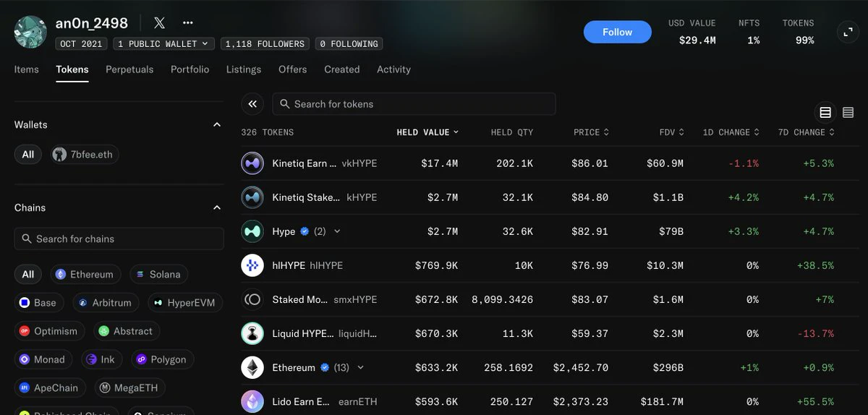This screenshot has width=868, height=415.
Task: Click the hlHYPE token icon
Action: pyautogui.click(x=252, y=265)
